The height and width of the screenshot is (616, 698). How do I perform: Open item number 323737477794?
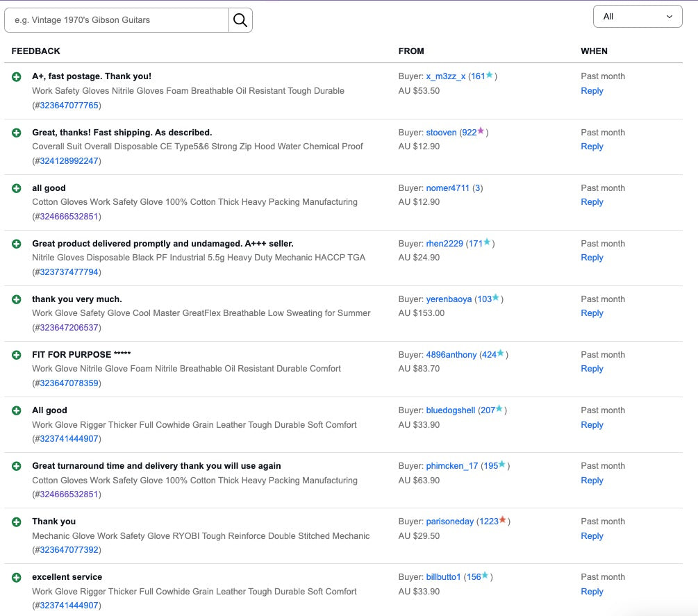69,272
